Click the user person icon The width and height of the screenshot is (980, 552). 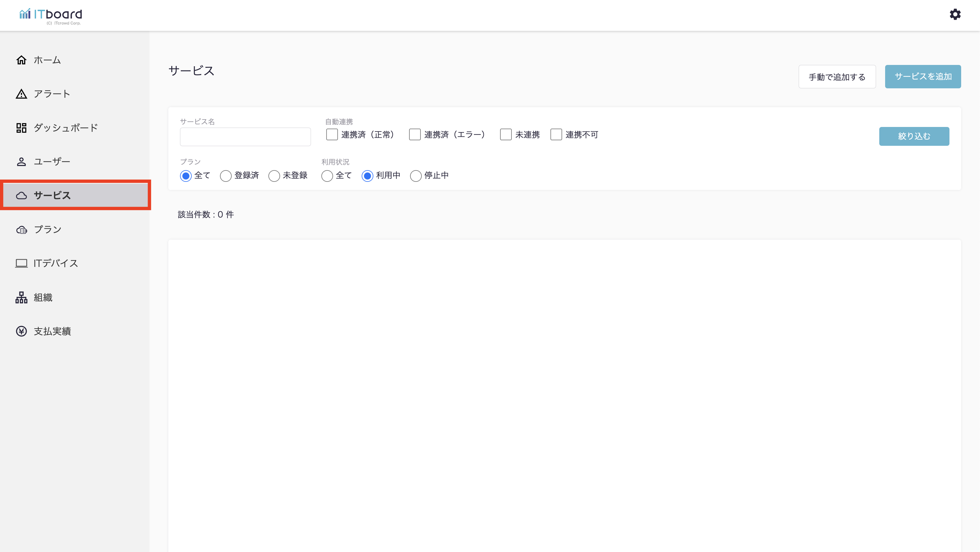click(x=21, y=162)
